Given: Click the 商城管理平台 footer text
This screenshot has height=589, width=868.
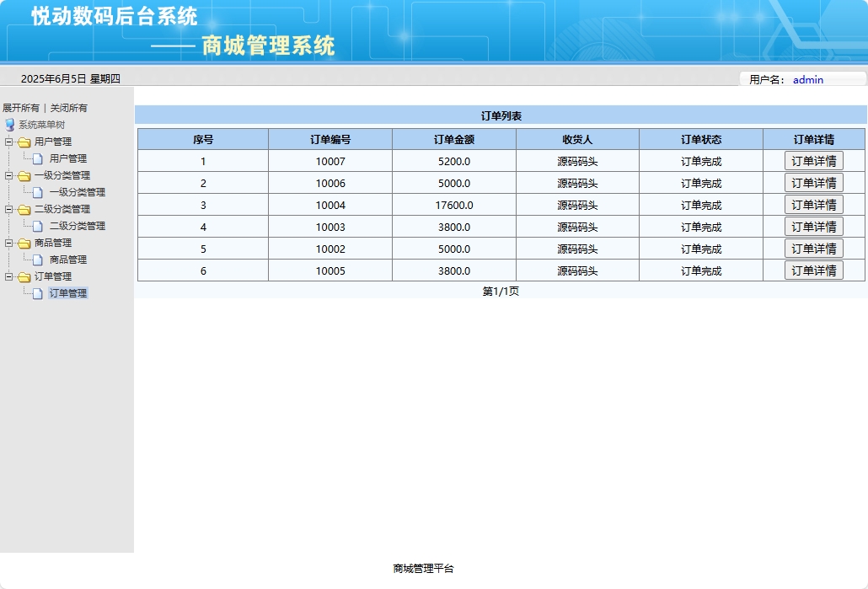Looking at the screenshot, I should point(423,569).
